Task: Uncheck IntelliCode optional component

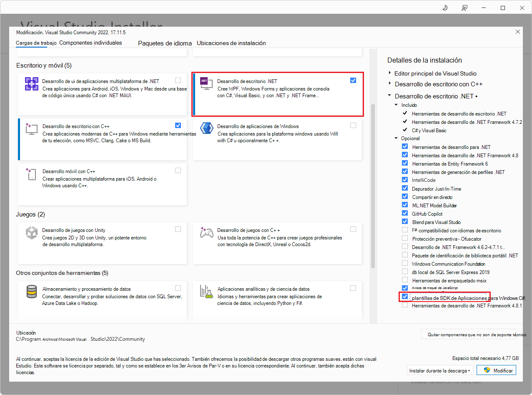Action: point(405,180)
